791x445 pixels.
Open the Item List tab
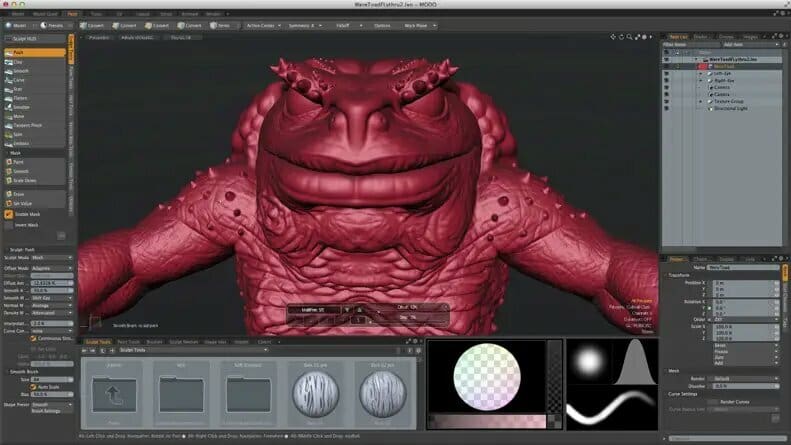click(x=678, y=37)
